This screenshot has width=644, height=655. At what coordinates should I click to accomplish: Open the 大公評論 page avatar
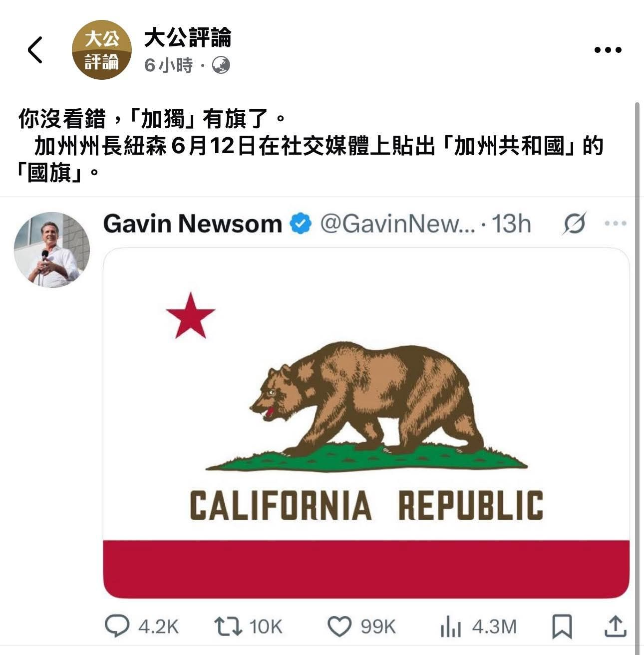(102, 50)
